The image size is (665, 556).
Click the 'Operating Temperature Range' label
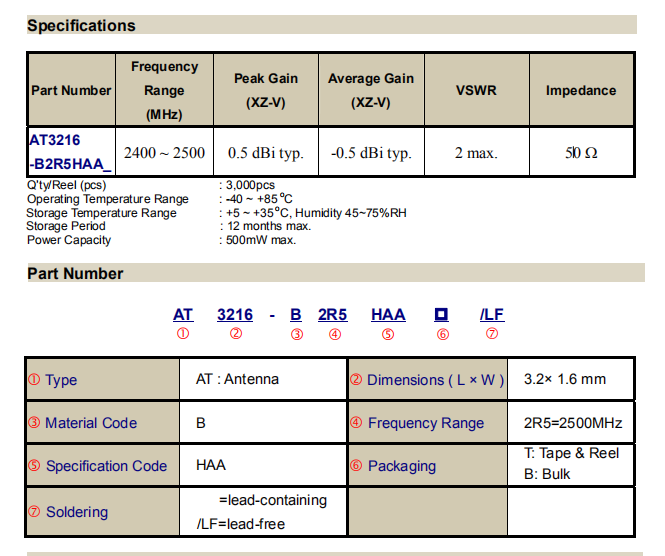108,199
